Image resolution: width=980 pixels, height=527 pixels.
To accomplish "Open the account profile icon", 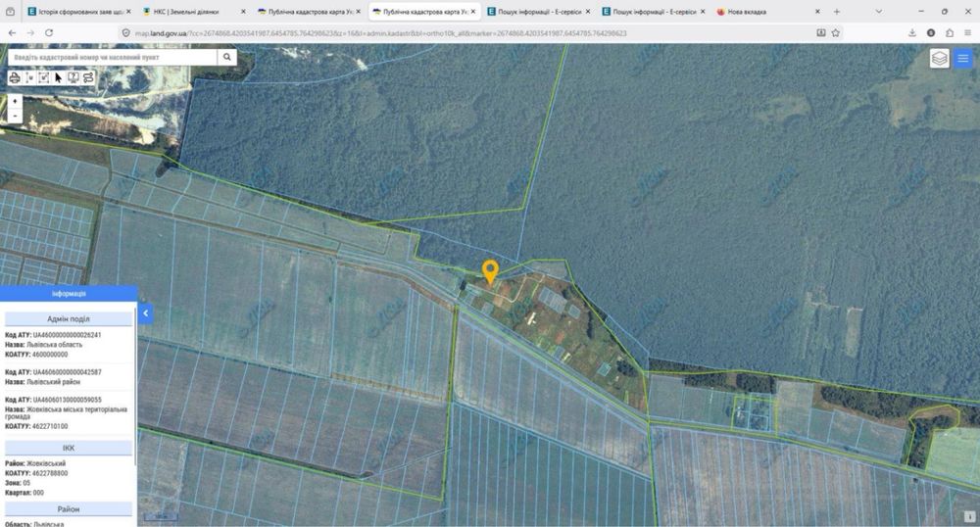I will coord(931,32).
